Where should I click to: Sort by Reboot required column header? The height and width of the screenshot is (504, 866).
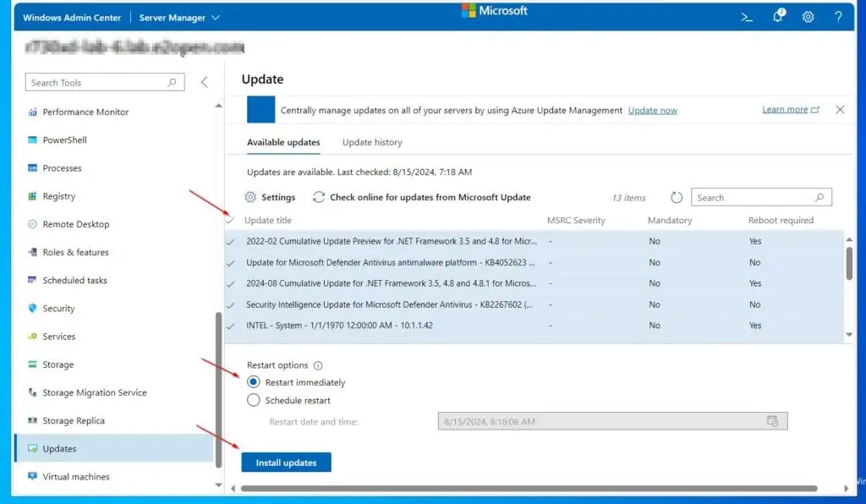pyautogui.click(x=781, y=220)
